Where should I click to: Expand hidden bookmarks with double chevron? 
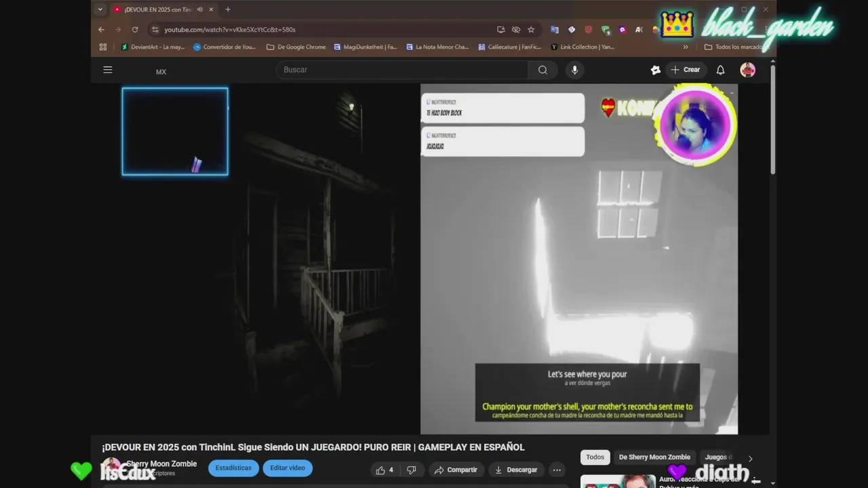coord(686,47)
